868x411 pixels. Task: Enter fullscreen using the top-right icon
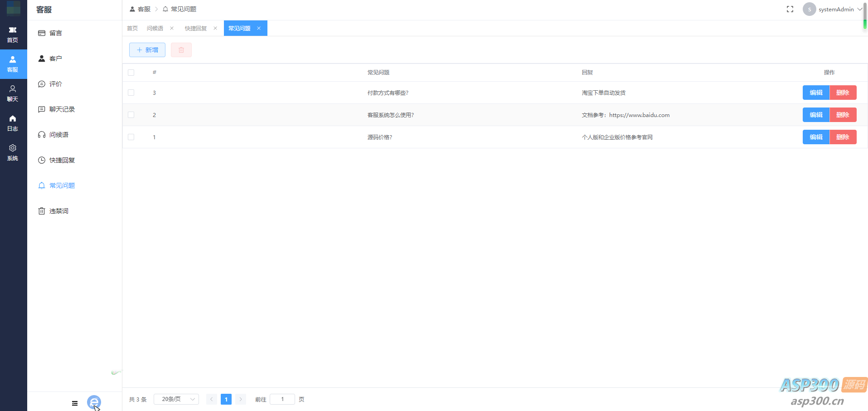point(790,9)
